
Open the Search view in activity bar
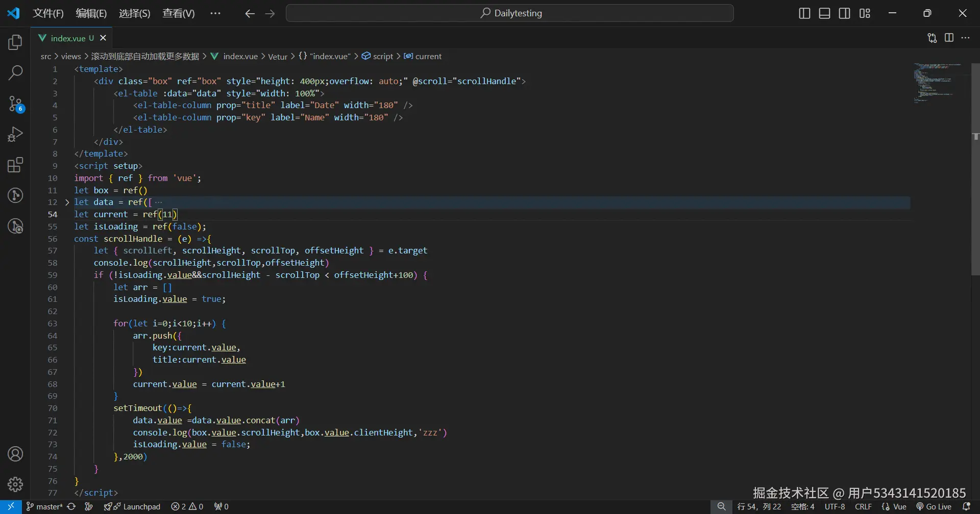pyautogui.click(x=15, y=73)
